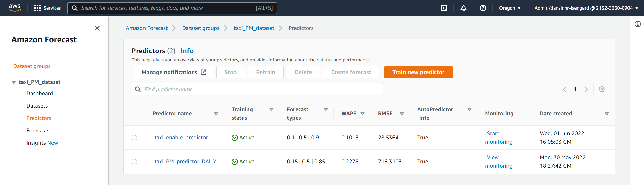
Task: Click the magnifier icon in predictor search
Action: (x=138, y=89)
